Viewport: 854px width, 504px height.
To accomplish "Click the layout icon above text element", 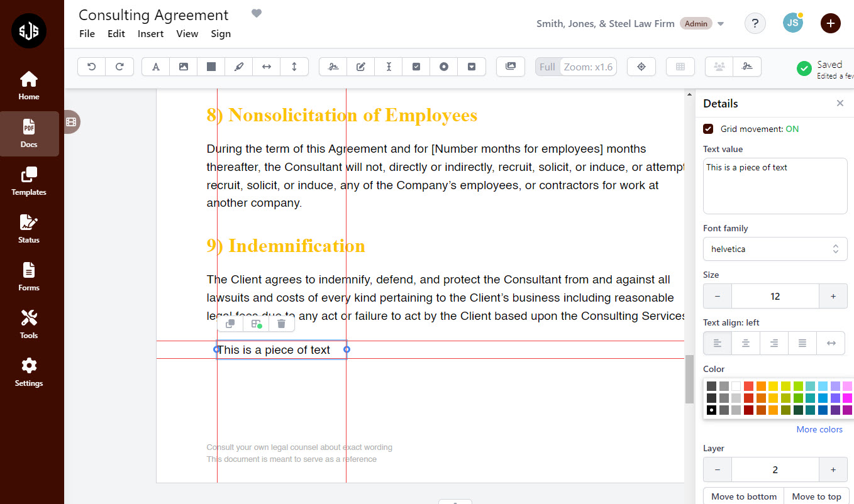I will tap(256, 324).
